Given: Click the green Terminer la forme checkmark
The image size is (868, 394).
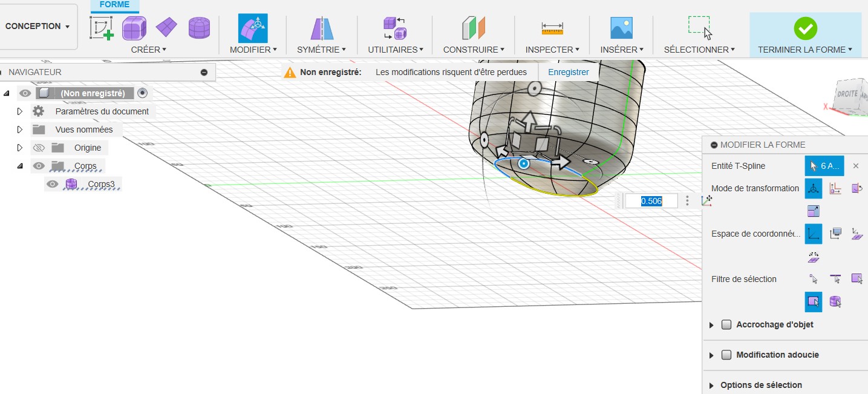Looking at the screenshot, I should (805, 28).
